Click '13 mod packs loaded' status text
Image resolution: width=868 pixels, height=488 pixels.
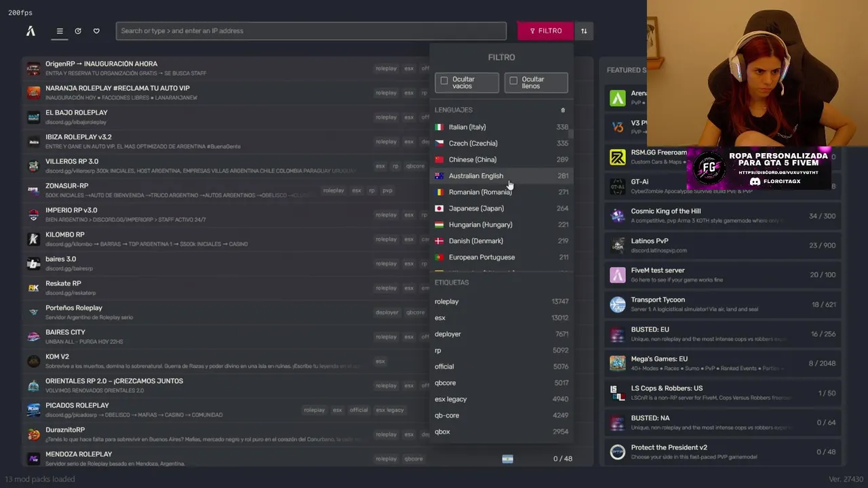click(39, 479)
